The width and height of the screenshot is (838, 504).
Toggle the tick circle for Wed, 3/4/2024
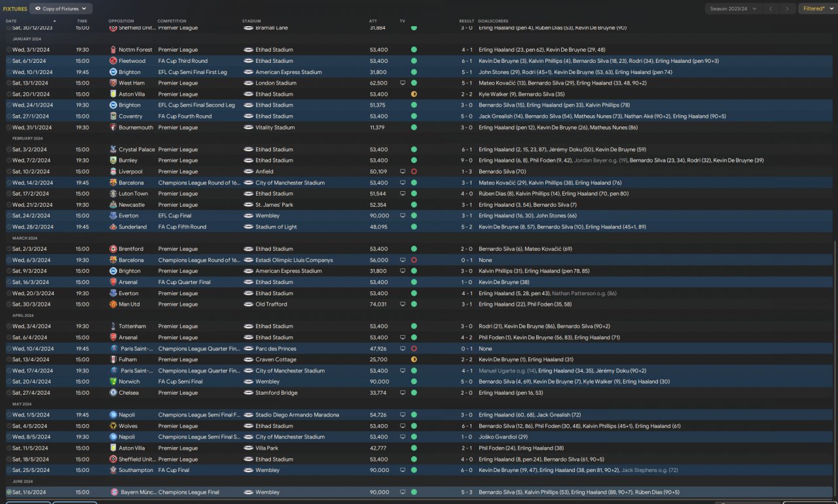[9, 326]
